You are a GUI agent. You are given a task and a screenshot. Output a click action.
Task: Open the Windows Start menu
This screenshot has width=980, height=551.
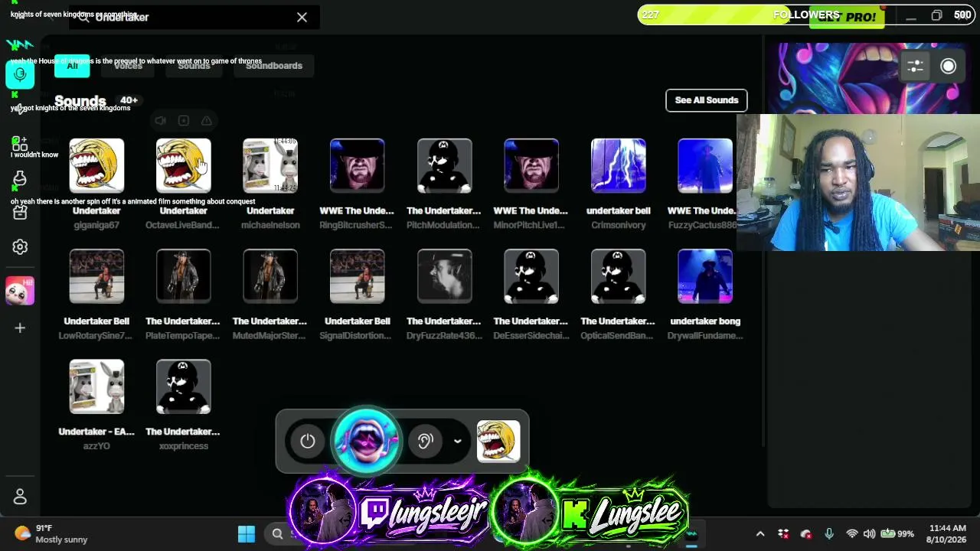click(247, 534)
